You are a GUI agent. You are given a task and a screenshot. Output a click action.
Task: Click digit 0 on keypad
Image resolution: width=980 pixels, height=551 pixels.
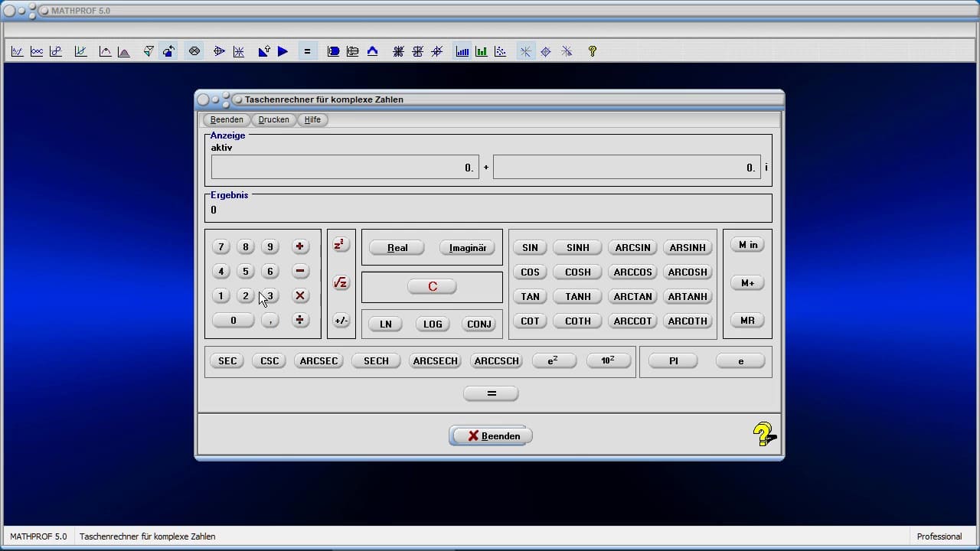coord(234,320)
